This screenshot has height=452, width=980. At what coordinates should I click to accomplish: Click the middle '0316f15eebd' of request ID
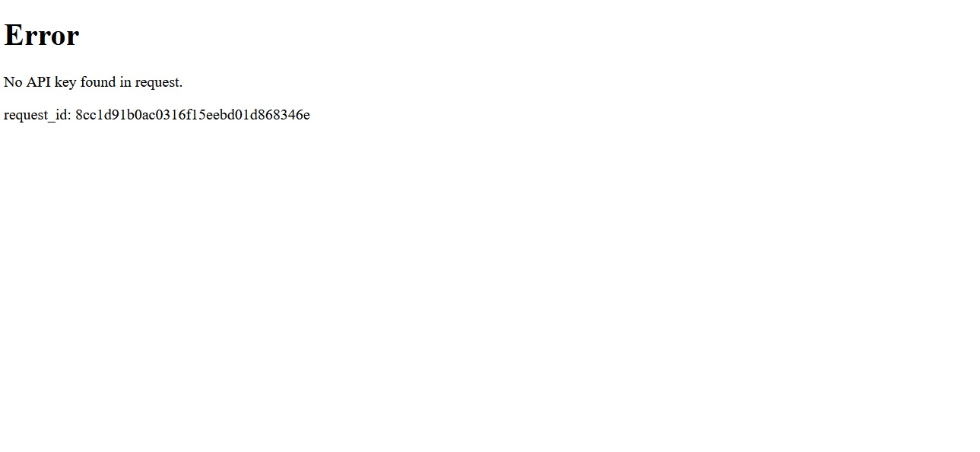196,115
